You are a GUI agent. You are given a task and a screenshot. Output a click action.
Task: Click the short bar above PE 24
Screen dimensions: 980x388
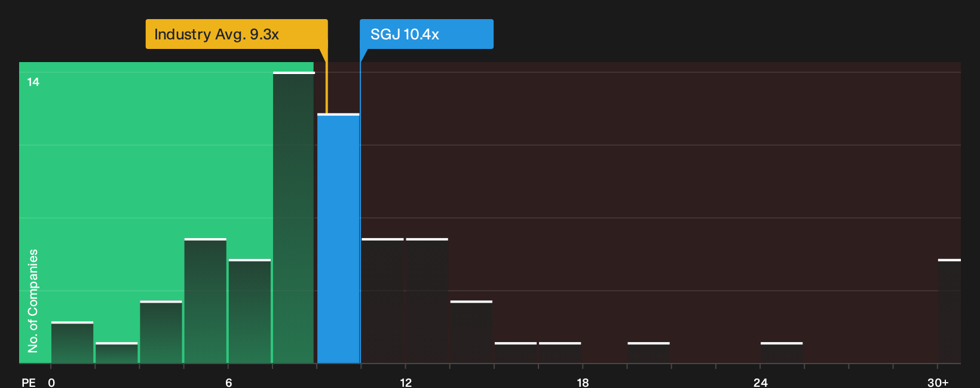click(782, 353)
